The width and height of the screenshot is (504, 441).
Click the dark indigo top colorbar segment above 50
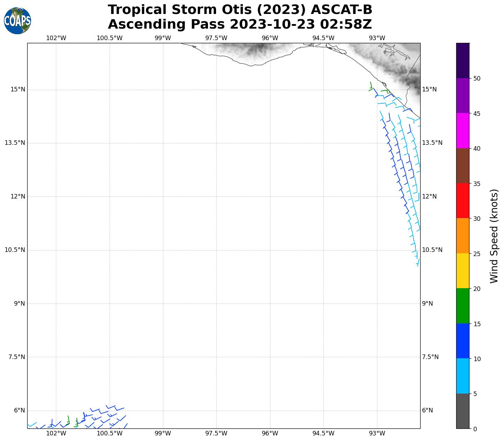point(463,60)
